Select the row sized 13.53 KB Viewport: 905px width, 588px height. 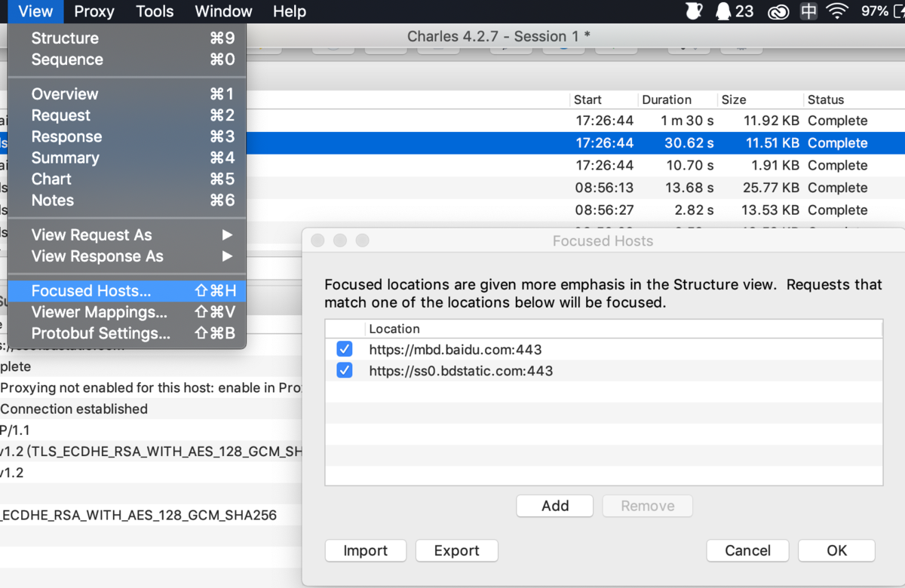[x=575, y=210]
